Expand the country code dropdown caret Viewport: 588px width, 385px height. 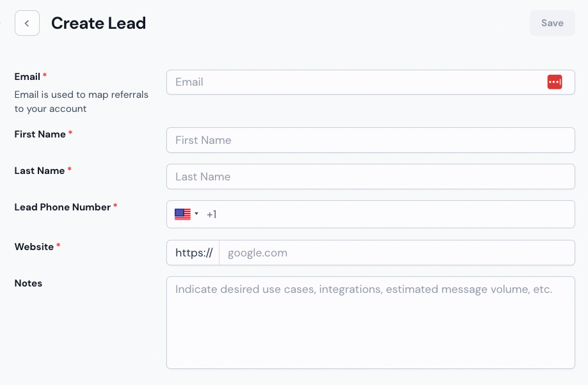tap(196, 214)
